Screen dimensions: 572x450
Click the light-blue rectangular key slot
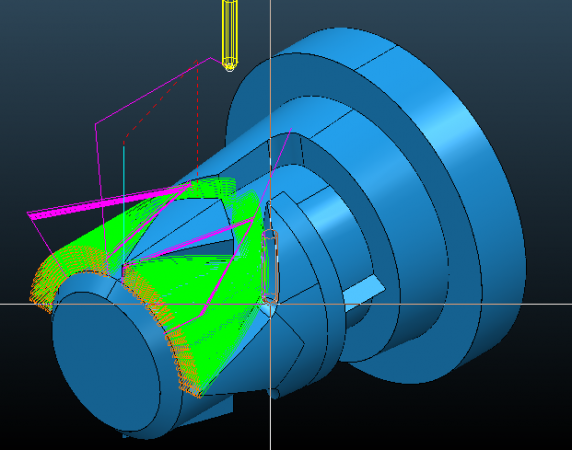[364, 291]
